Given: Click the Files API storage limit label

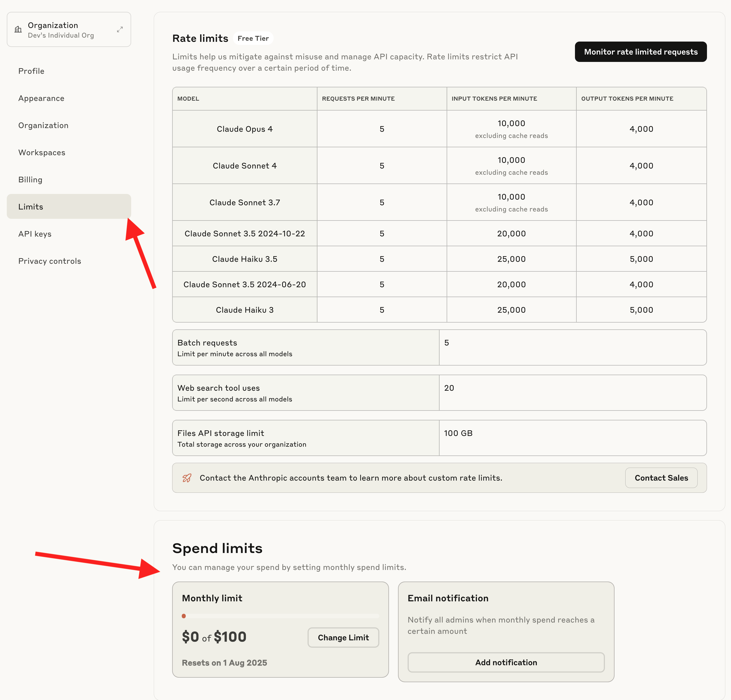Looking at the screenshot, I should click(x=220, y=433).
